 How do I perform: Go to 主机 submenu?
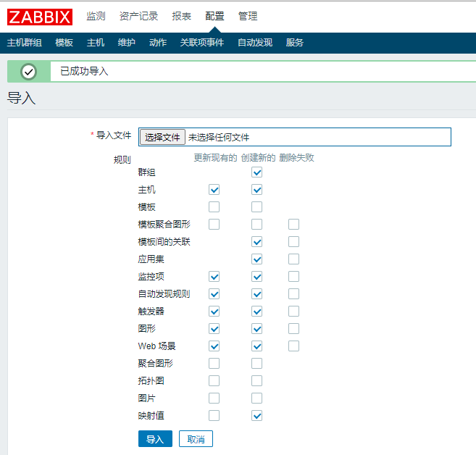point(96,43)
